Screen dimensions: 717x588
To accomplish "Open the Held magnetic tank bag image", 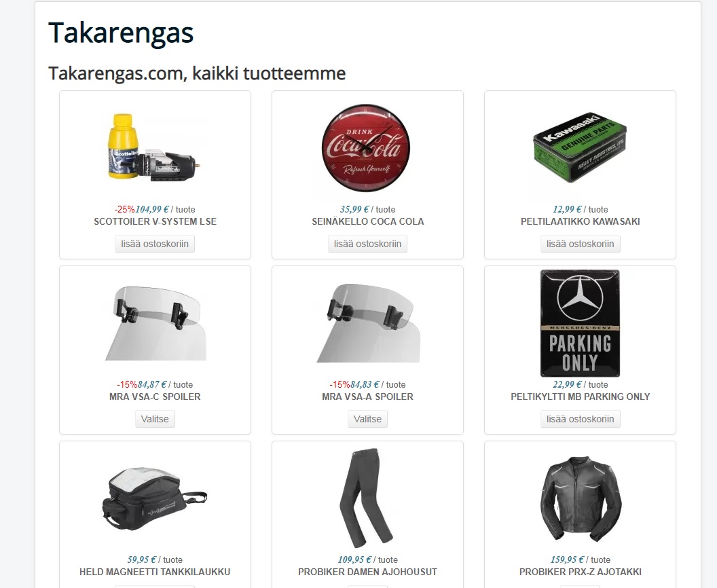I will (155, 498).
